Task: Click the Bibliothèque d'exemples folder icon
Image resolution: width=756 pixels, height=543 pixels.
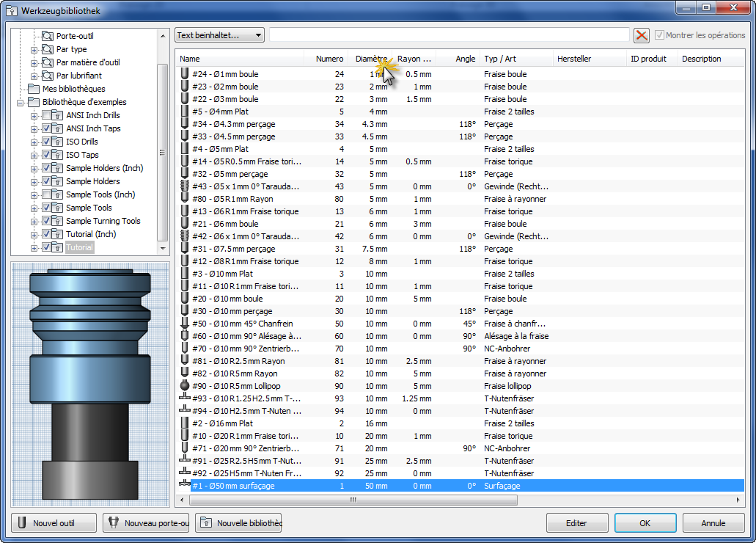Action: coord(34,102)
